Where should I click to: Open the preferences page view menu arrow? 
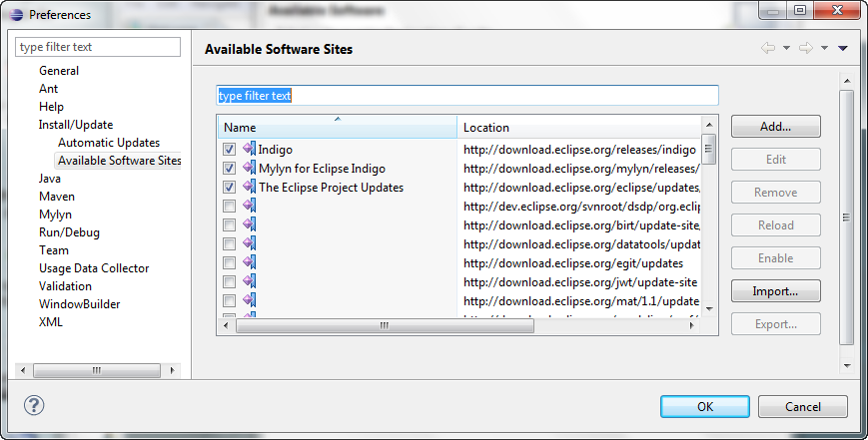pos(843,48)
